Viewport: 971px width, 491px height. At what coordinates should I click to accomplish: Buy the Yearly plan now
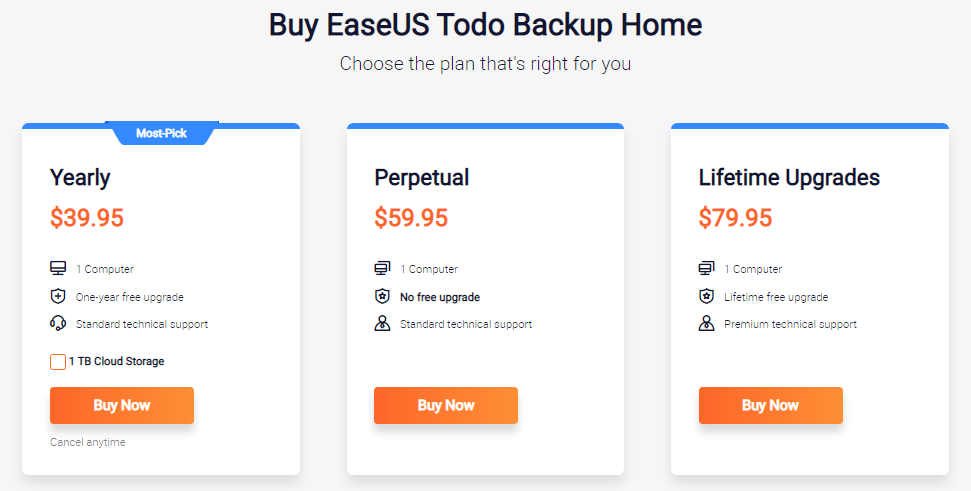122,406
